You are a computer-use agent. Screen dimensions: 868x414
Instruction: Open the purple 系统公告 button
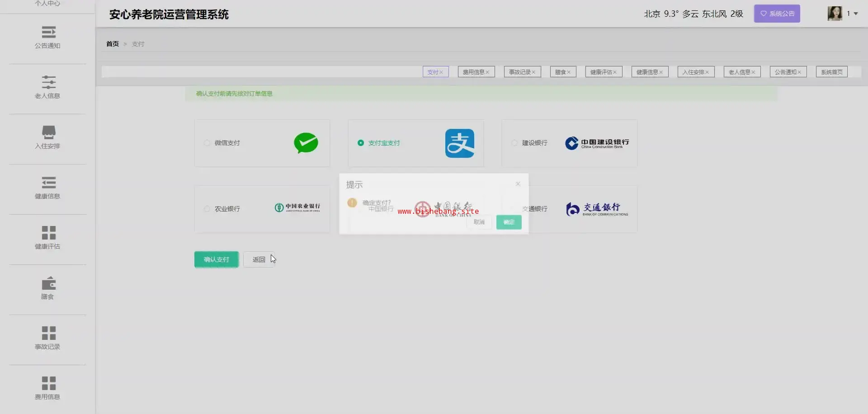coord(777,14)
